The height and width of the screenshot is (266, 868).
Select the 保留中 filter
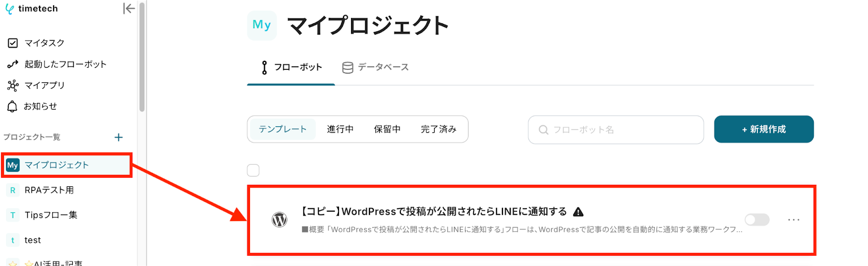click(x=387, y=129)
